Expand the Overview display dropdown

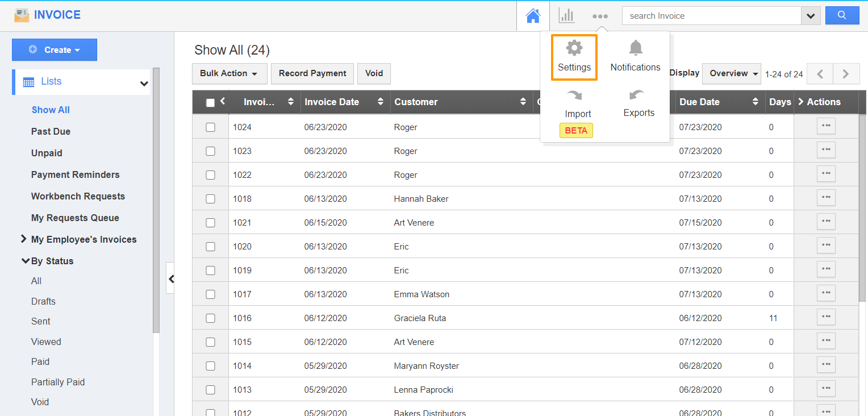[731, 73]
